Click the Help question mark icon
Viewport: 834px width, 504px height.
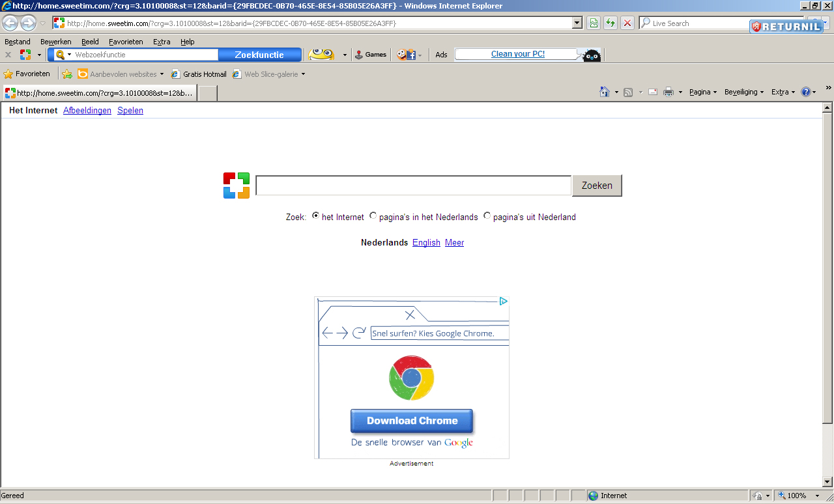[x=805, y=92]
